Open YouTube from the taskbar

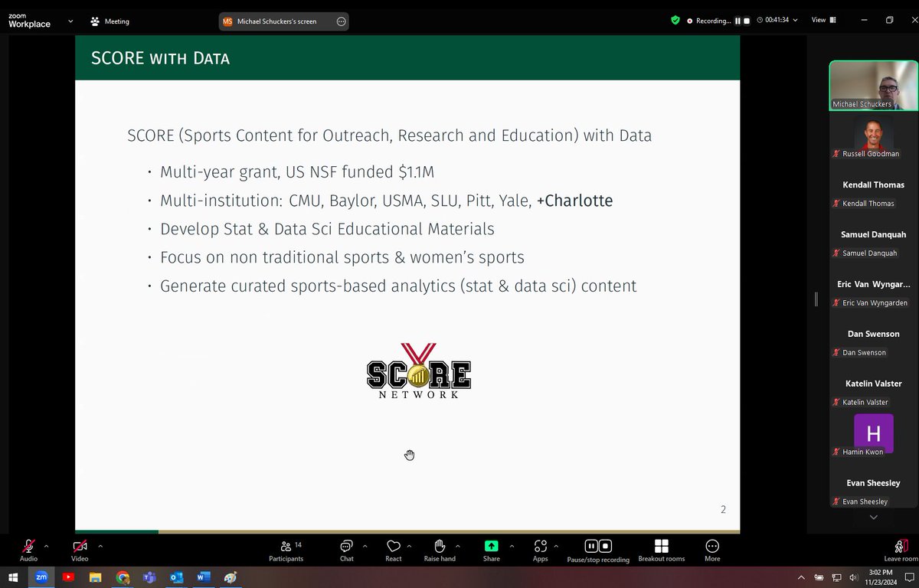click(68, 577)
